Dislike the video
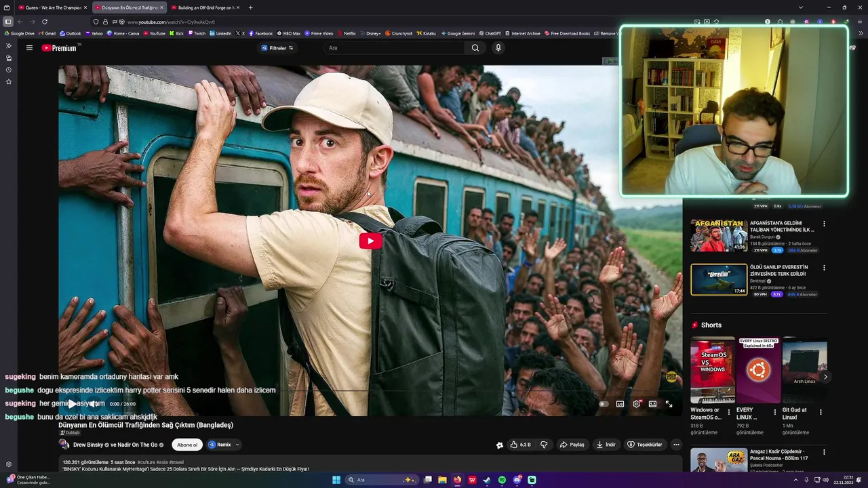This screenshot has width=868, height=488. coord(544,445)
